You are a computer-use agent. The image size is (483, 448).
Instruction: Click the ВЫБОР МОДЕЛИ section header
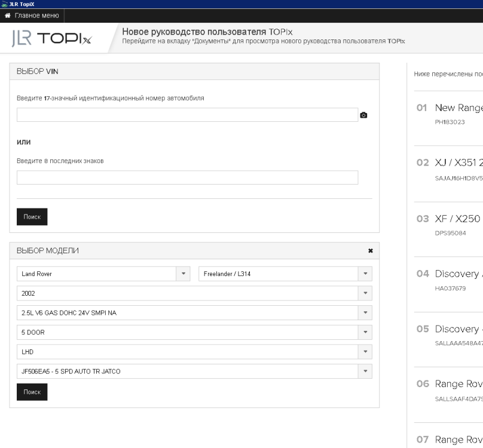click(x=194, y=251)
